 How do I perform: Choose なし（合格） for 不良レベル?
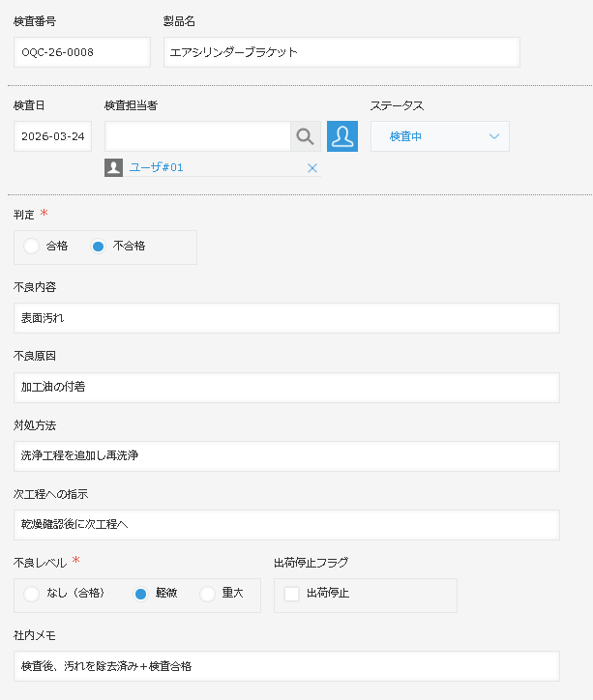click(x=32, y=594)
